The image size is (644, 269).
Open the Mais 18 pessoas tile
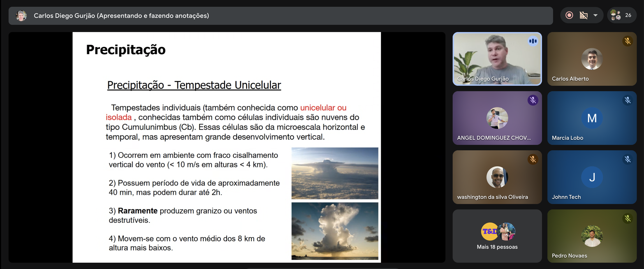pos(497,236)
